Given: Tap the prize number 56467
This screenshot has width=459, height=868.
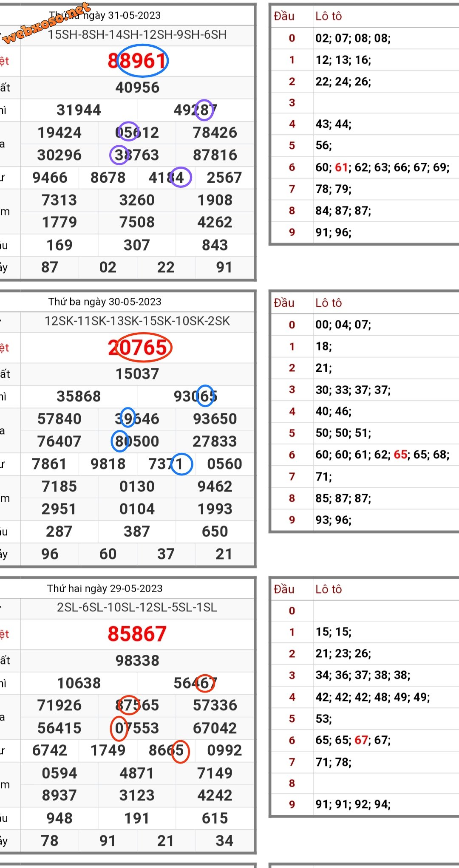Looking at the screenshot, I should [x=195, y=683].
